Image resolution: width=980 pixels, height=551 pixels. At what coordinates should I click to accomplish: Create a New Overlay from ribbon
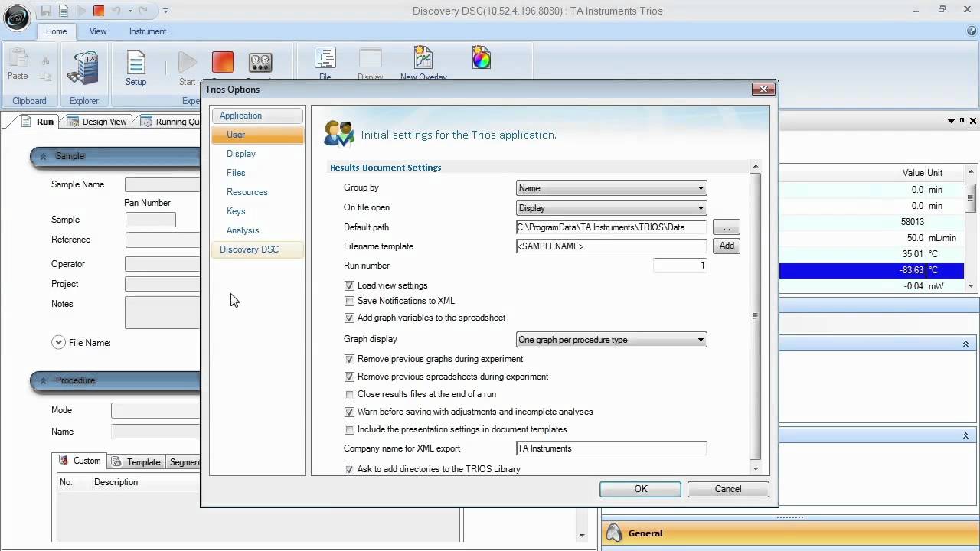point(423,61)
